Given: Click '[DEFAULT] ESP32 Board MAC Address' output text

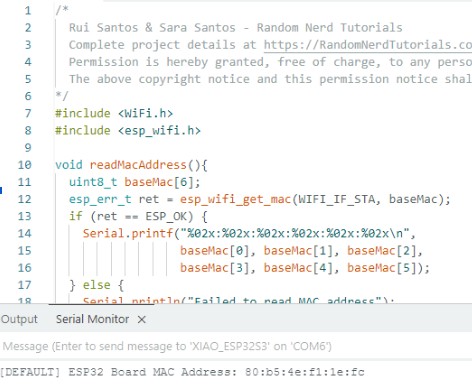Looking at the screenshot, I should click(118, 372).
